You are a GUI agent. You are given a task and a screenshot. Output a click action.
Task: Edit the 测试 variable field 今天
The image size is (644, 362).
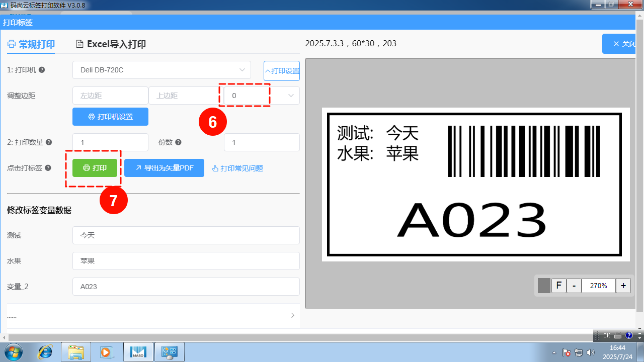coord(186,235)
